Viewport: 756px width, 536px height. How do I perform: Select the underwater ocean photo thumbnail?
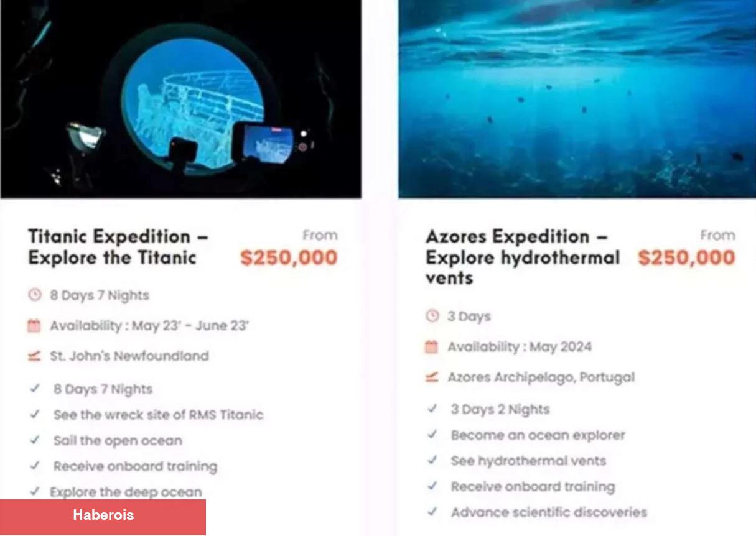[577, 99]
